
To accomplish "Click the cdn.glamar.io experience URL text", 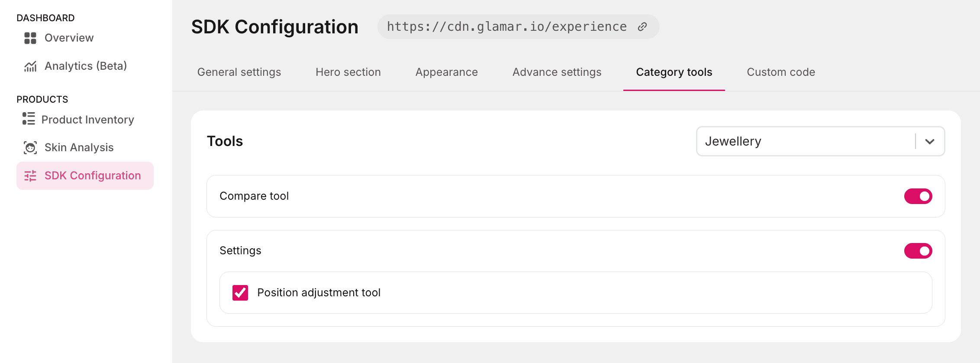I will (506, 27).
